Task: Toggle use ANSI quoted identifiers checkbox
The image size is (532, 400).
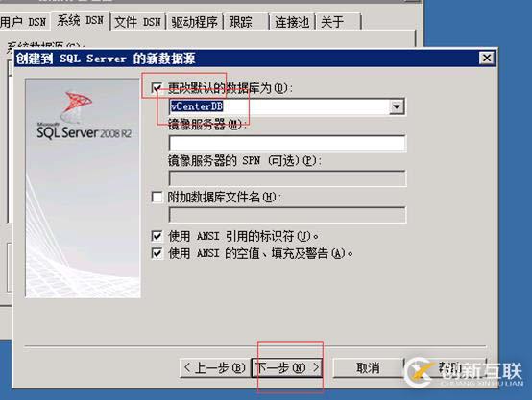Action: (157, 236)
